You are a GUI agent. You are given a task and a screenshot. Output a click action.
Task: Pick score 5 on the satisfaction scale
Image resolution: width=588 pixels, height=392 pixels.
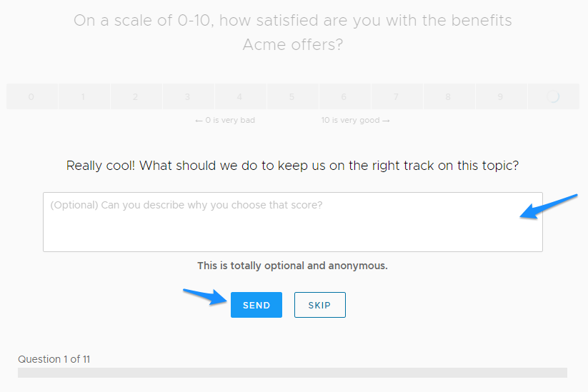[x=292, y=96]
